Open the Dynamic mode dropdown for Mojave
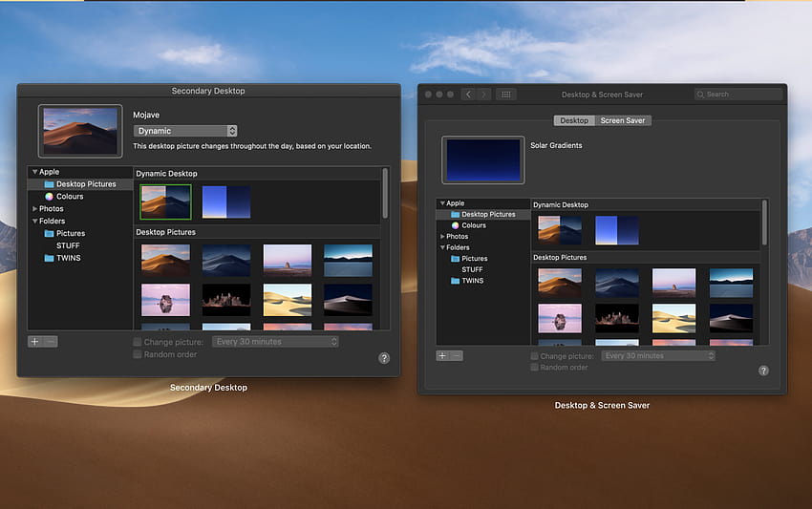The image size is (812, 509). click(x=185, y=131)
